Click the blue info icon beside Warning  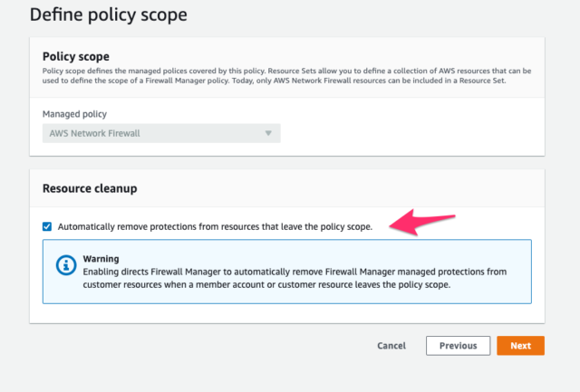click(x=66, y=265)
